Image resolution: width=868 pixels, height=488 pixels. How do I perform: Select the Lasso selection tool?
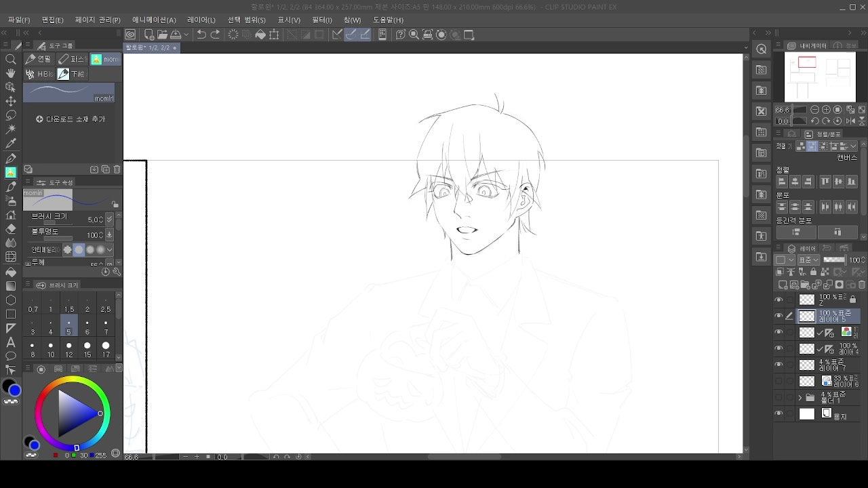pos(11,115)
